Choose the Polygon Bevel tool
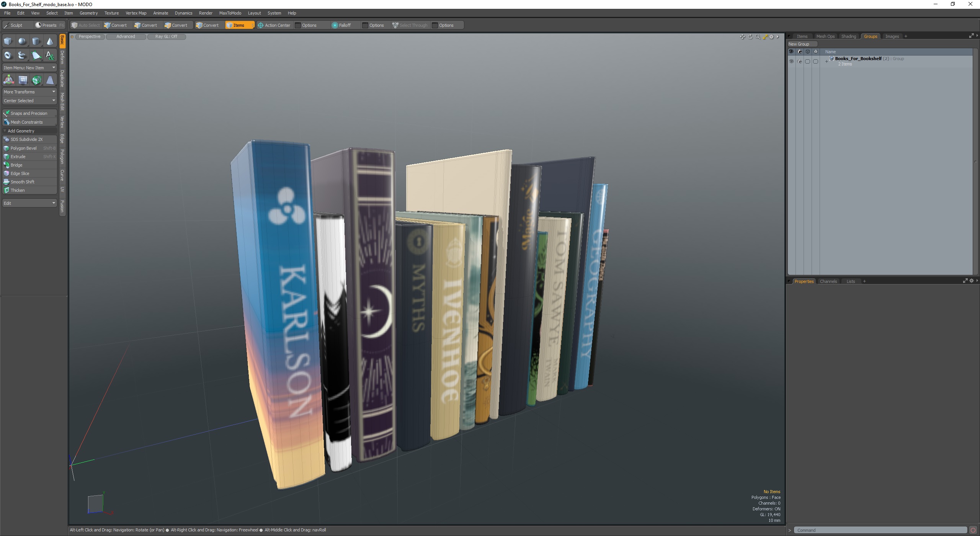This screenshot has width=980, height=536. (29, 148)
